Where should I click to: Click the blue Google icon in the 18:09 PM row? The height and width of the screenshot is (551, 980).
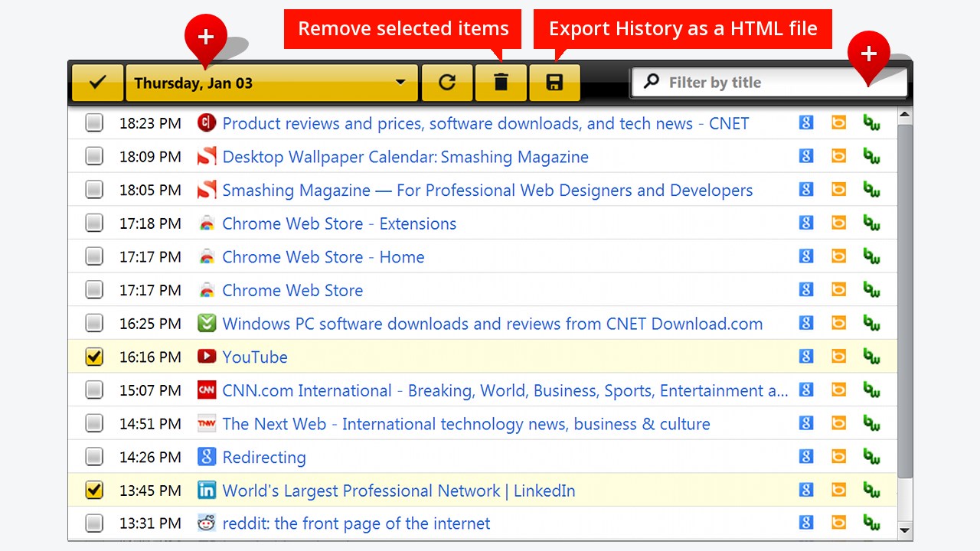click(806, 156)
